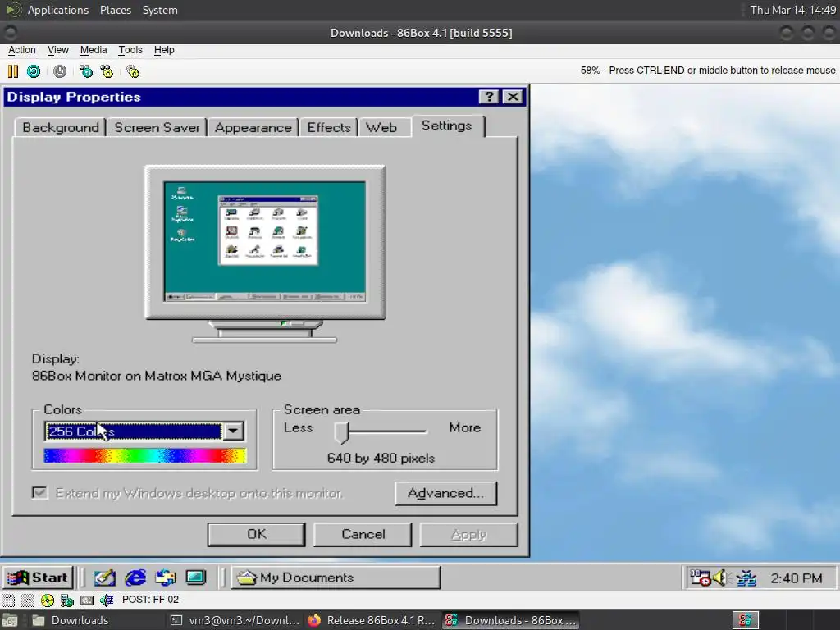
Task: Switch to the Background tab
Action: pyautogui.click(x=61, y=127)
